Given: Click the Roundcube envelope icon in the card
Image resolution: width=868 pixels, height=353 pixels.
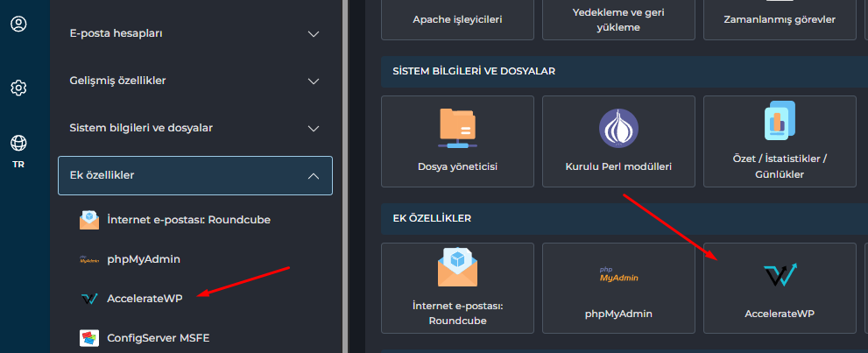Looking at the screenshot, I should point(457,266).
